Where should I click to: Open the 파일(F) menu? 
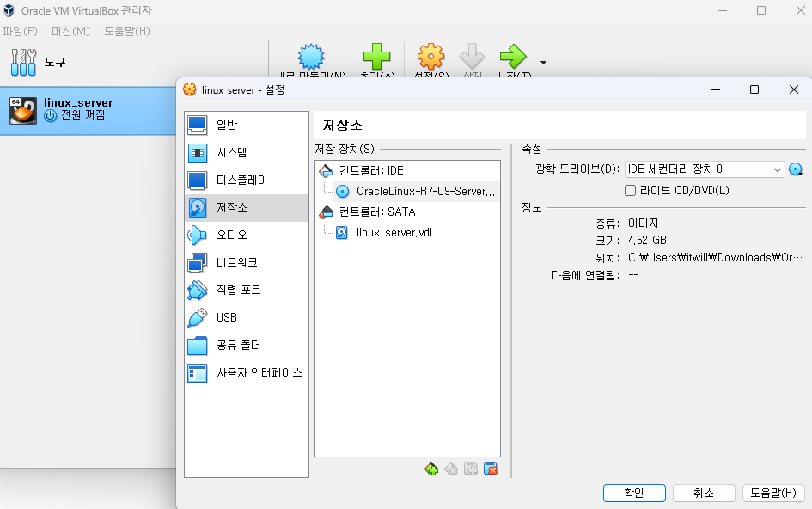coord(21,31)
